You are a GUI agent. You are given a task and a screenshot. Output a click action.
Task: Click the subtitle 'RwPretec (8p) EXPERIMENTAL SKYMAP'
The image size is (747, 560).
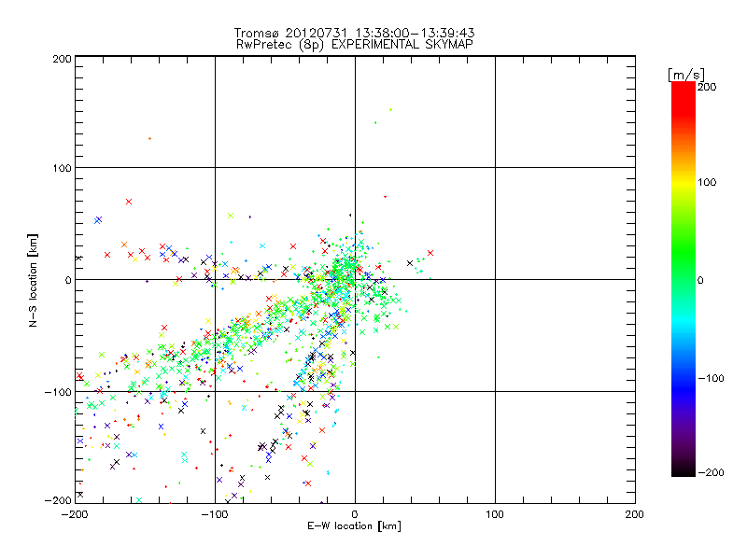355,45
